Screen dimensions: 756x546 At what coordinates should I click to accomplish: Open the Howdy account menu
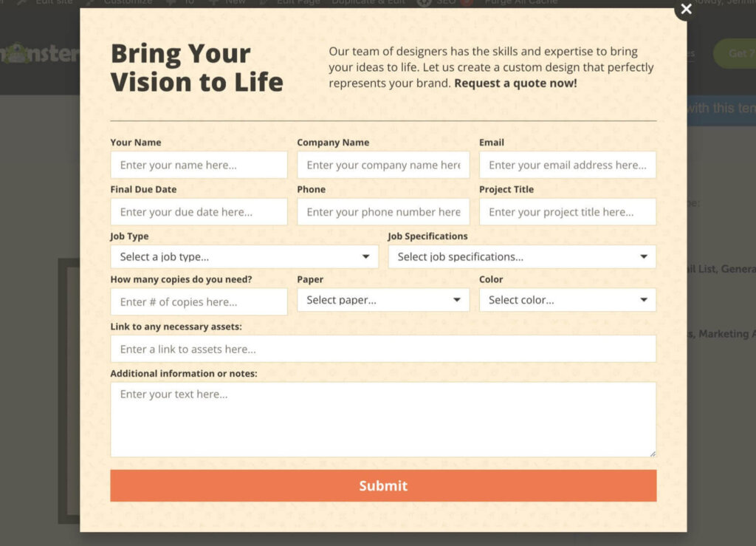731,2
